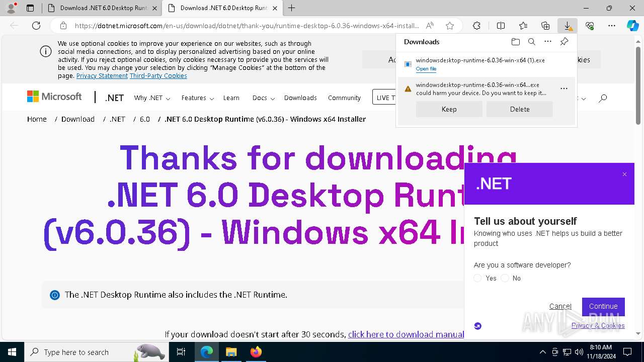Pin the Downloads panel
Screen dimensions: 644x362
[564, 42]
